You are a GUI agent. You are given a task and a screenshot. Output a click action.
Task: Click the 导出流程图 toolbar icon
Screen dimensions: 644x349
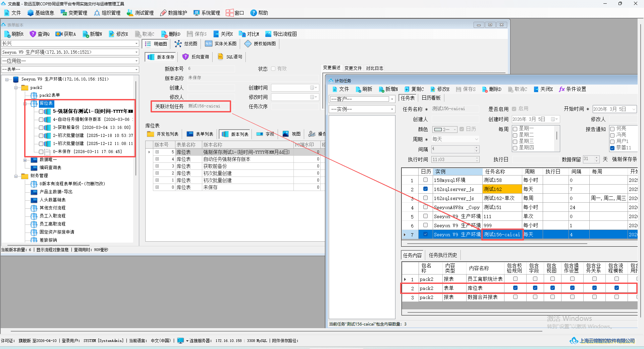coord(281,34)
